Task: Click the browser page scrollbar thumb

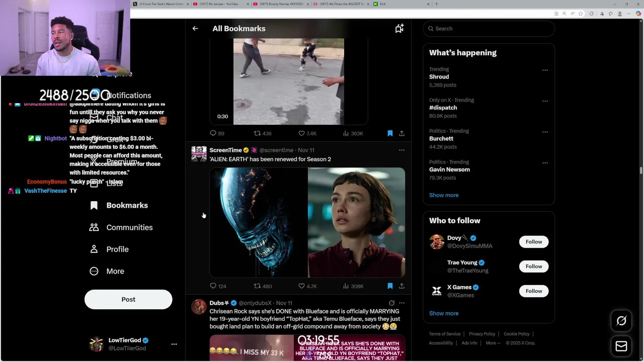Action: [x=641, y=171]
